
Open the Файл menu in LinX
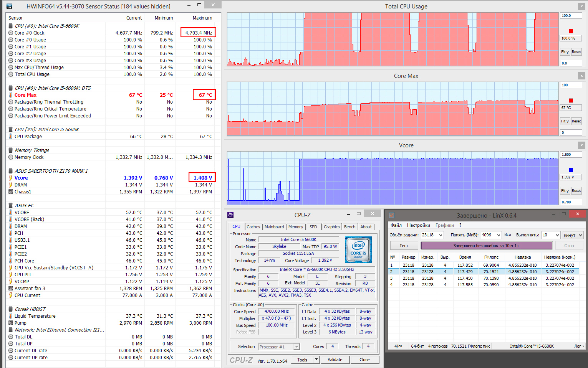click(x=396, y=225)
